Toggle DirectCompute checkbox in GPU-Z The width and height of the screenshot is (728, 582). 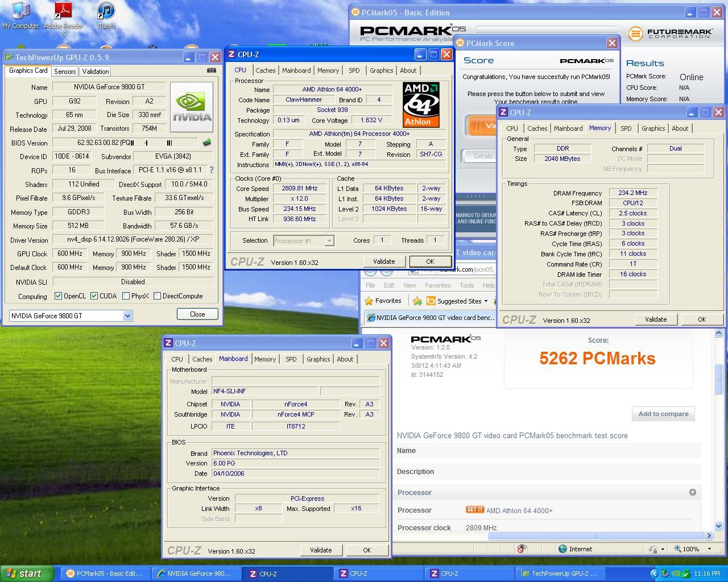tap(157, 296)
